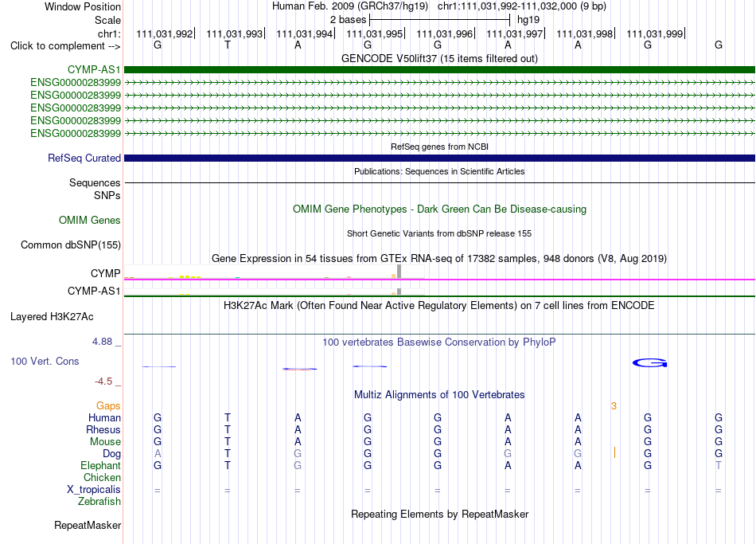
Task: Click the pale "A" base in the Dog row
Action: [158, 454]
